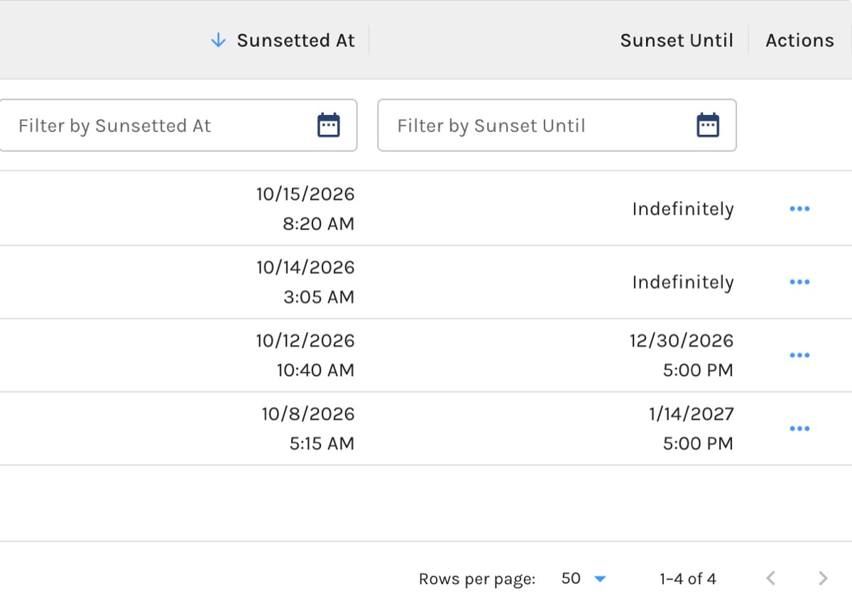The image size is (852, 616).
Task: Select the 12/30/2026 5:00 PM cell
Action: [x=682, y=355]
